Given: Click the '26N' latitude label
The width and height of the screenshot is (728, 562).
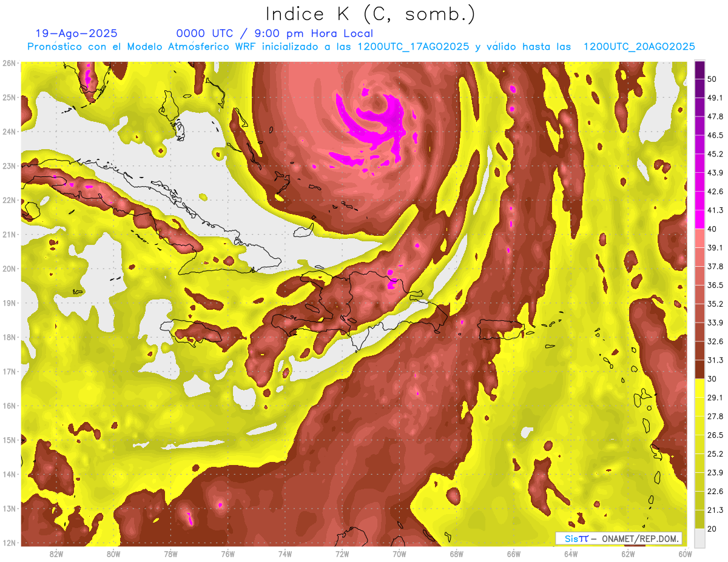Looking at the screenshot, I should 8,63.
